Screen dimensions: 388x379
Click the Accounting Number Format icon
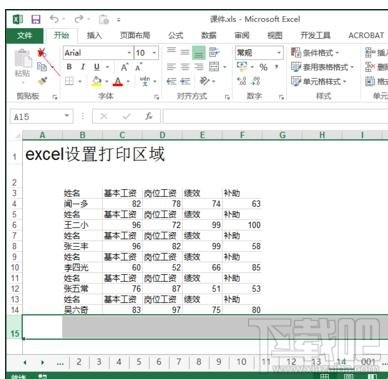242,67
